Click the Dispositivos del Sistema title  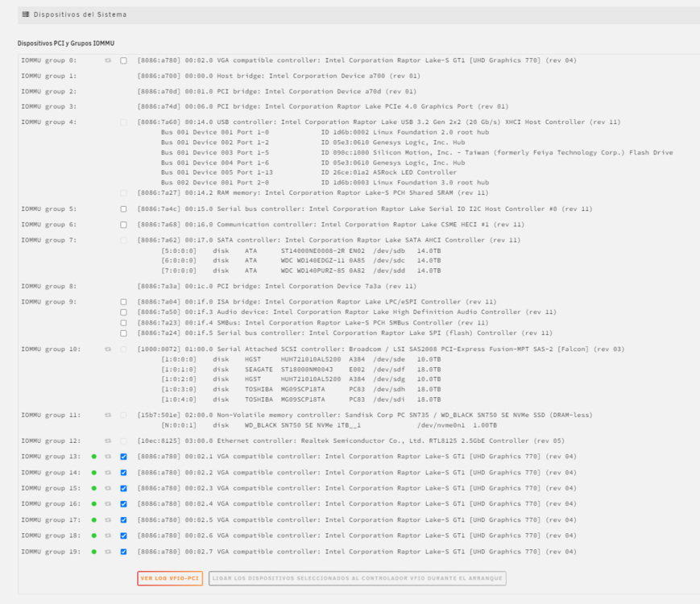click(x=80, y=14)
